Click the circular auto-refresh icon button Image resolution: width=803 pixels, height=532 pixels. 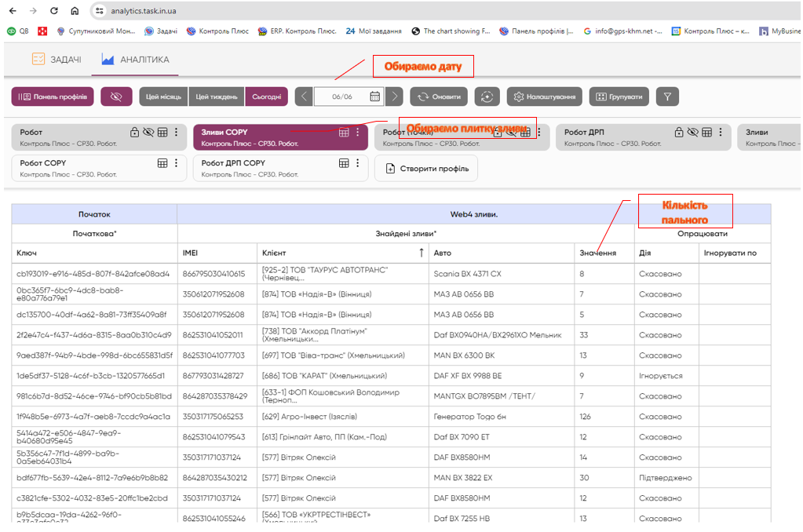click(x=487, y=97)
